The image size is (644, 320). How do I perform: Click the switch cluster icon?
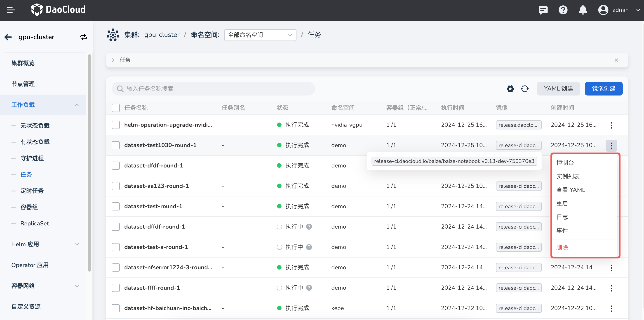(x=84, y=37)
